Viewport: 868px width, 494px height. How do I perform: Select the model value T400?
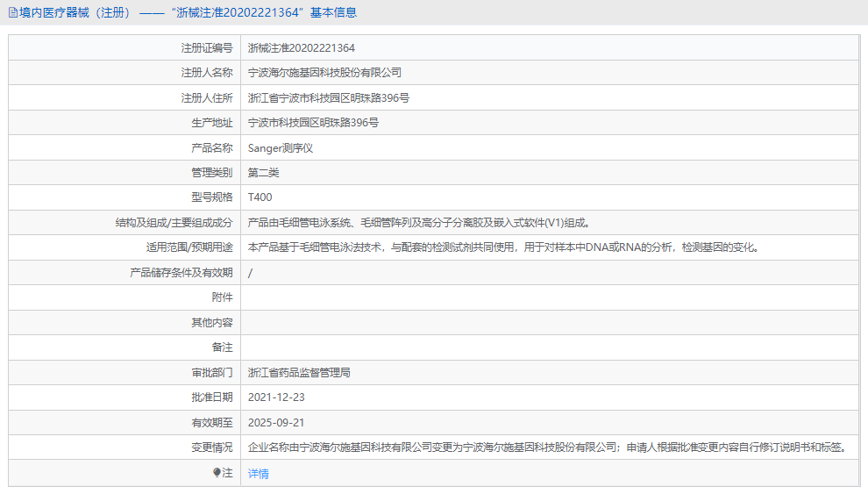click(260, 197)
